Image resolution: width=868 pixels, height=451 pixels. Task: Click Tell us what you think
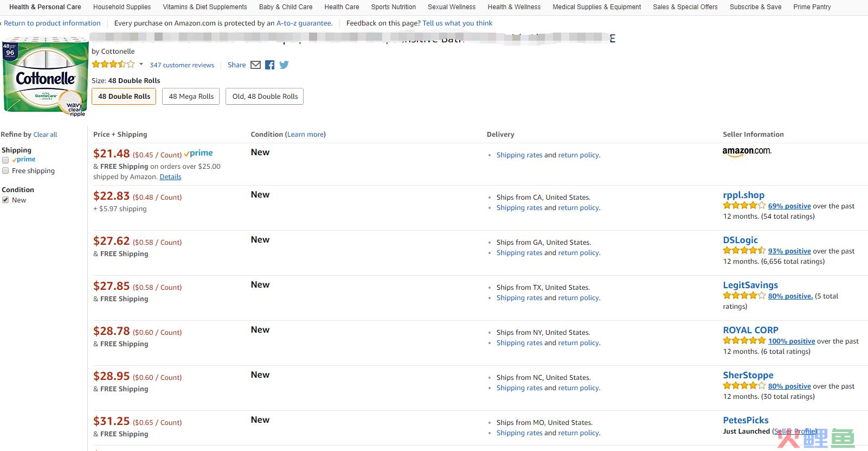[458, 23]
